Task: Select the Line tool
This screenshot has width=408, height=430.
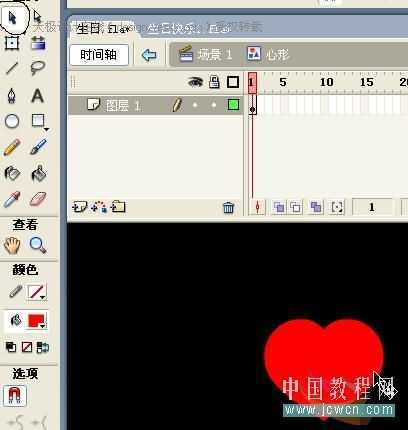Action: point(12,68)
